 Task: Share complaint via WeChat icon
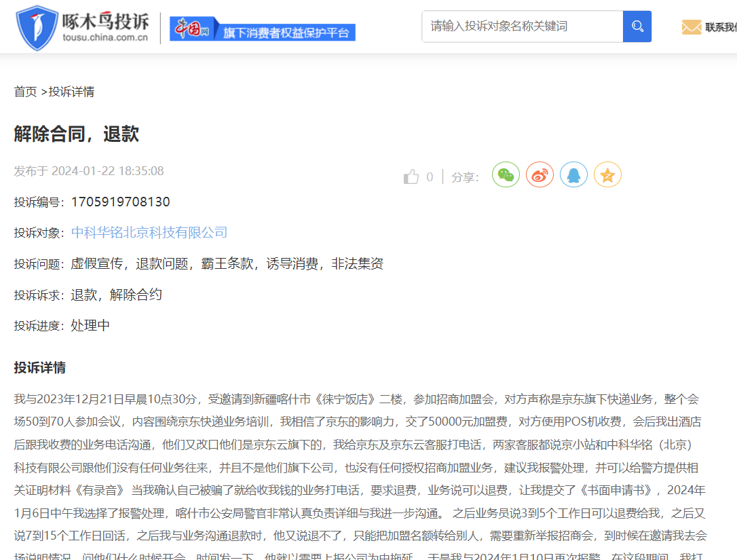506,175
